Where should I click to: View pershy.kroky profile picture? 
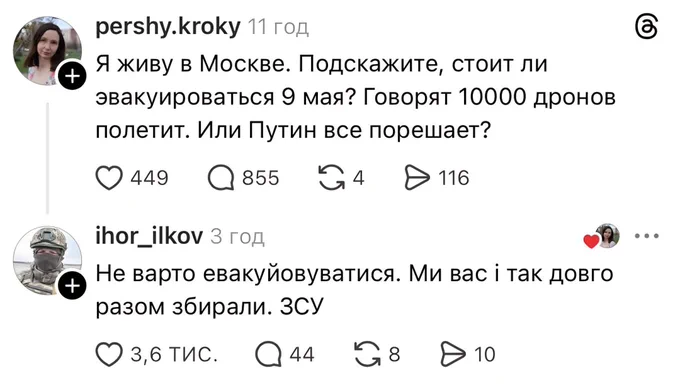pos(47,51)
